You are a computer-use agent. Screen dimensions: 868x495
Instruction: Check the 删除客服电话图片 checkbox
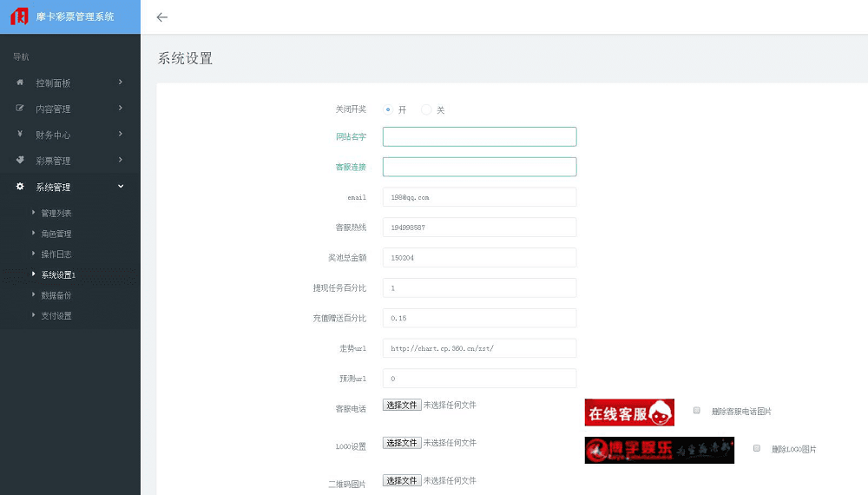tap(696, 410)
